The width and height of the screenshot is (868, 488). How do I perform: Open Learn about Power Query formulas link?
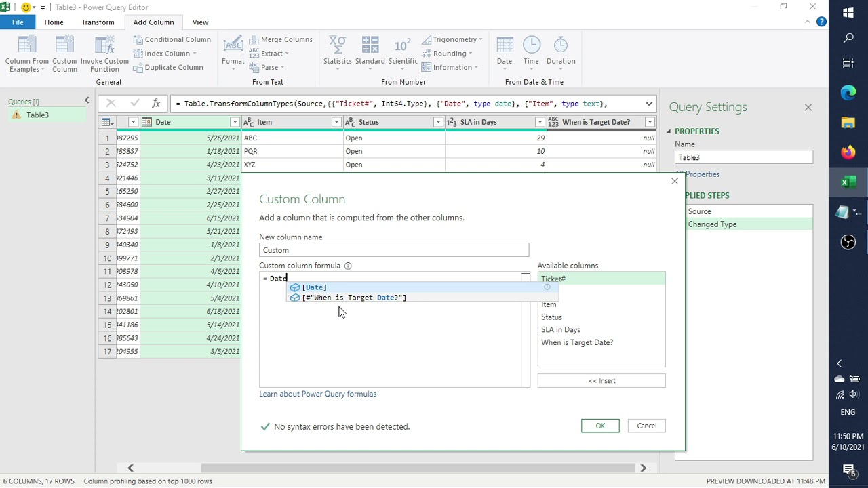317,394
